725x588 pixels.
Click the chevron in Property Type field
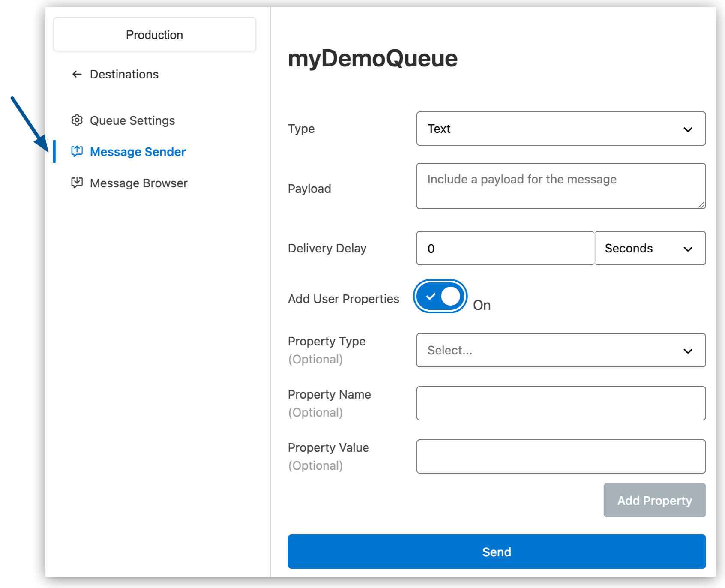[x=688, y=351]
